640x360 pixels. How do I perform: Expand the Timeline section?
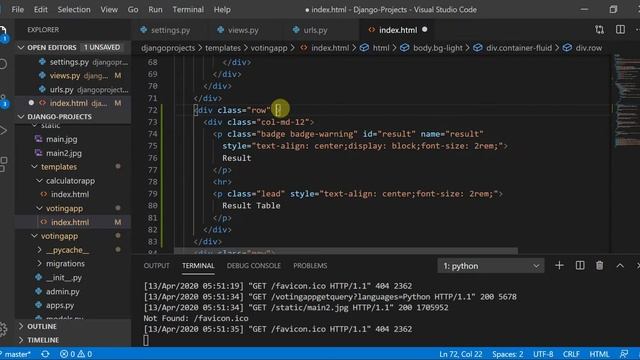pos(73,340)
